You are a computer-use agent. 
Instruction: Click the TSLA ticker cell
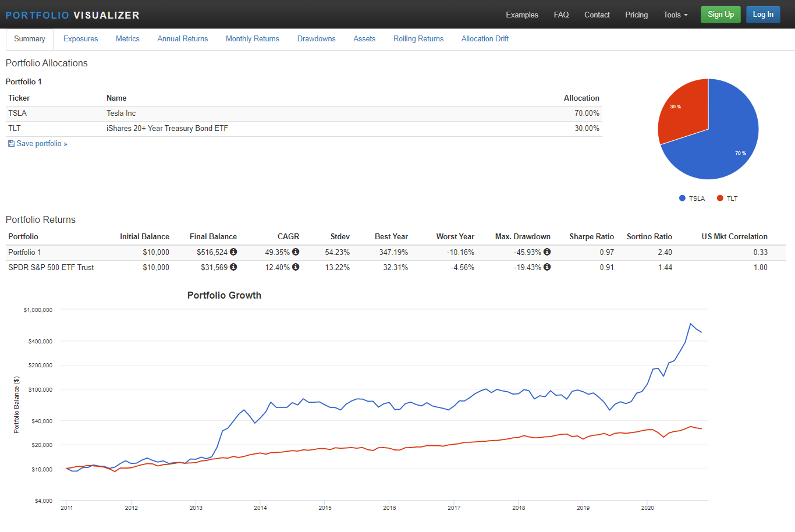click(17, 113)
